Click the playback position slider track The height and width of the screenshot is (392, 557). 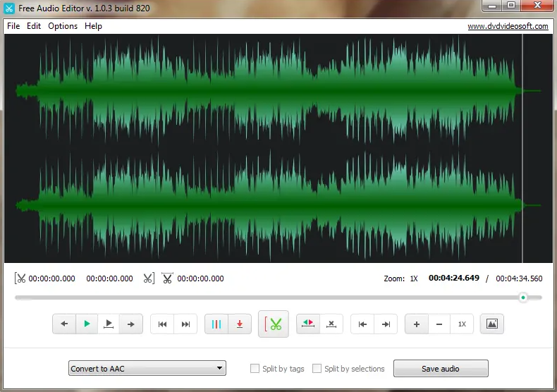click(278, 298)
